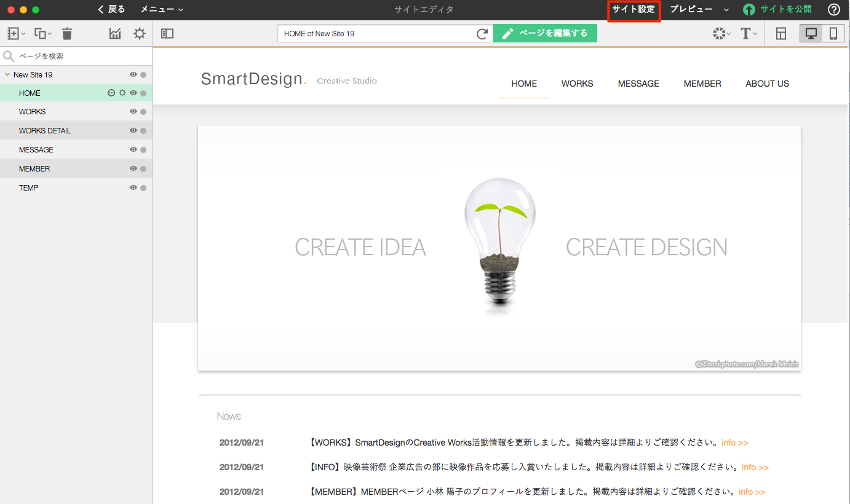Click サイトを公開 to publish site
Image resolution: width=850 pixels, height=504 pixels.
(x=778, y=9)
